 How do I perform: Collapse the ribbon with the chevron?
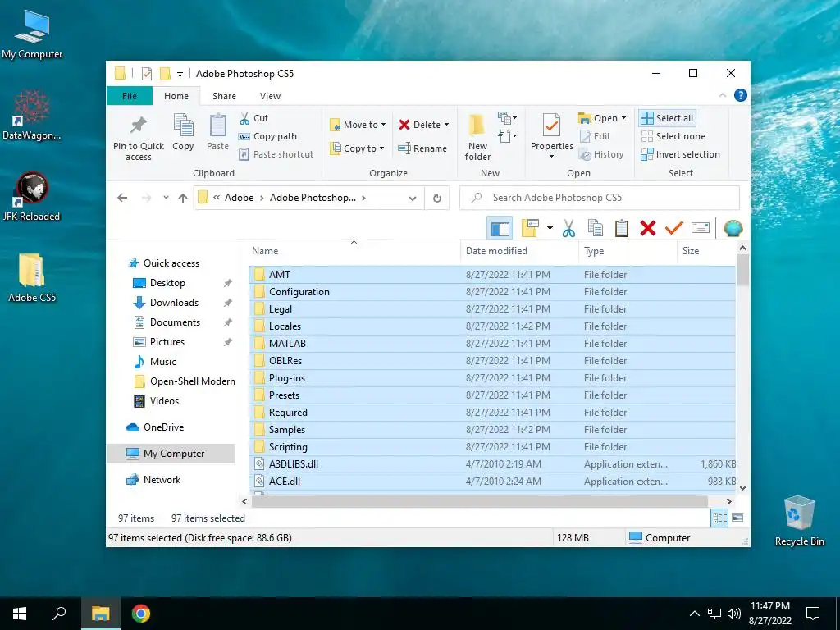tap(722, 95)
